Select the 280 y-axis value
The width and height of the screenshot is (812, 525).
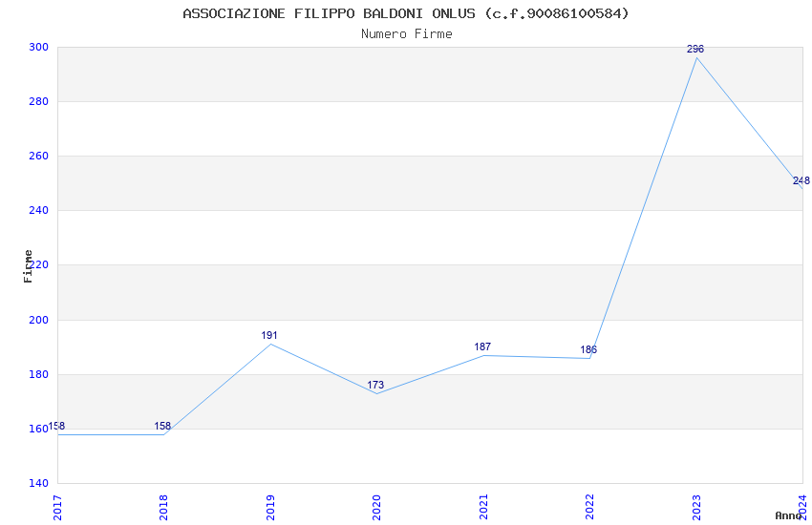coord(39,101)
